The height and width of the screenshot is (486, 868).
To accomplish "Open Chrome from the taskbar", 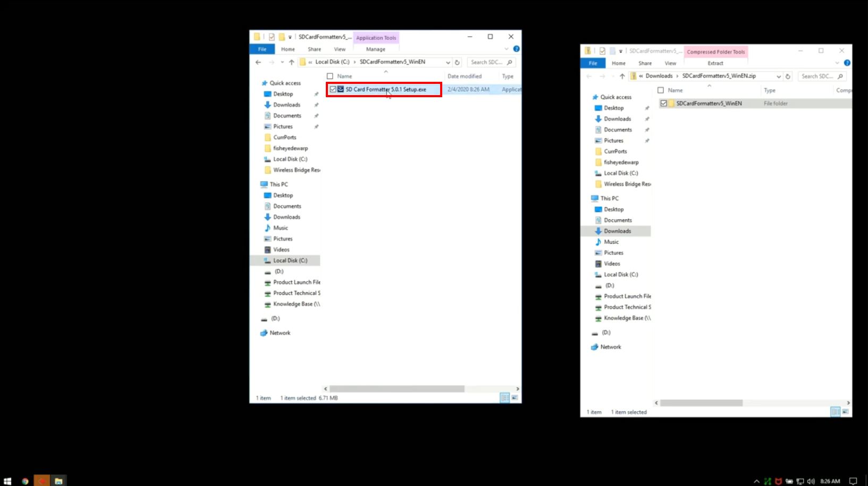I will (x=24, y=481).
